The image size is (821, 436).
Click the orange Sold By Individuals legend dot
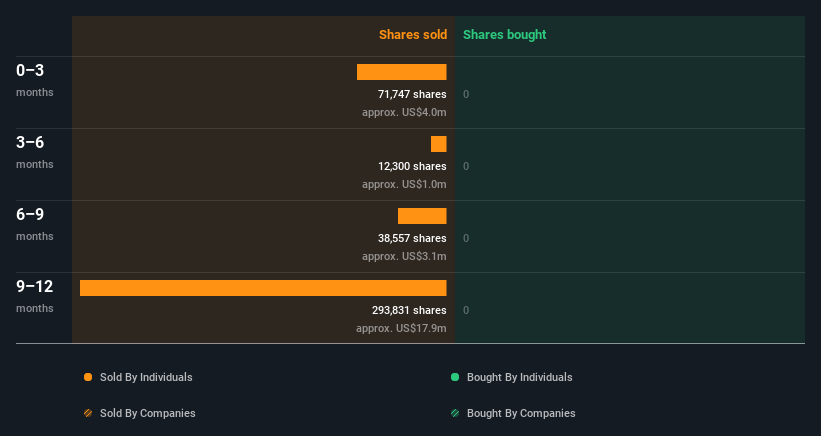pos(88,377)
